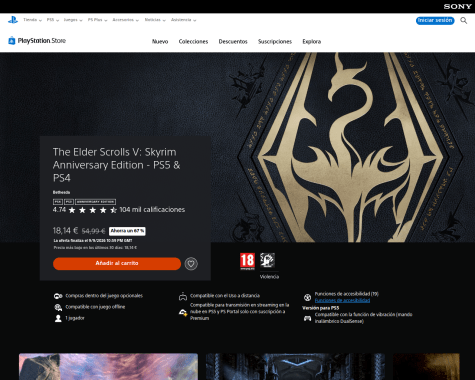
Task: Click the optional in-game purchases icon
Action: click(x=58, y=296)
